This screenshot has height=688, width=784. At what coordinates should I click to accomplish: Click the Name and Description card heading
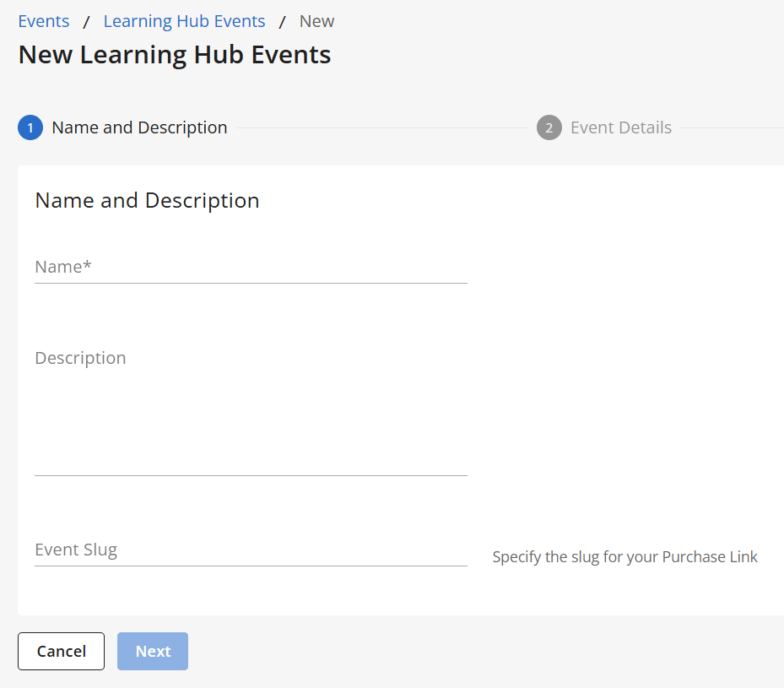click(x=147, y=200)
